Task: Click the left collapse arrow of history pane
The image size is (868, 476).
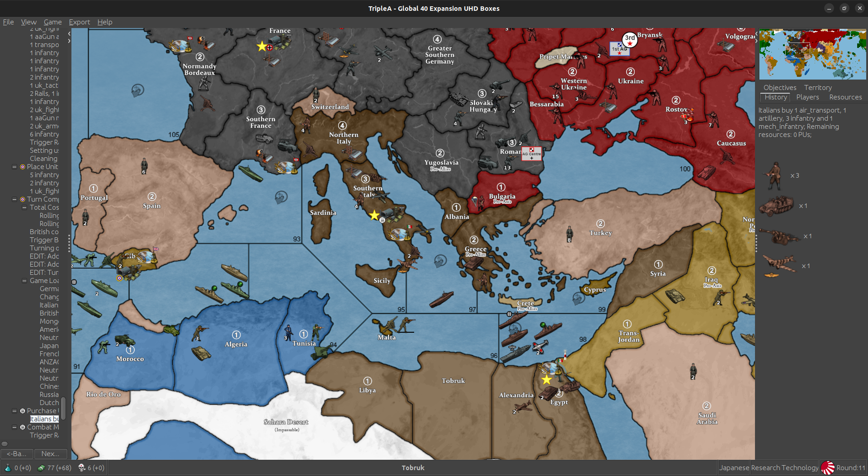Action: [x=69, y=33]
